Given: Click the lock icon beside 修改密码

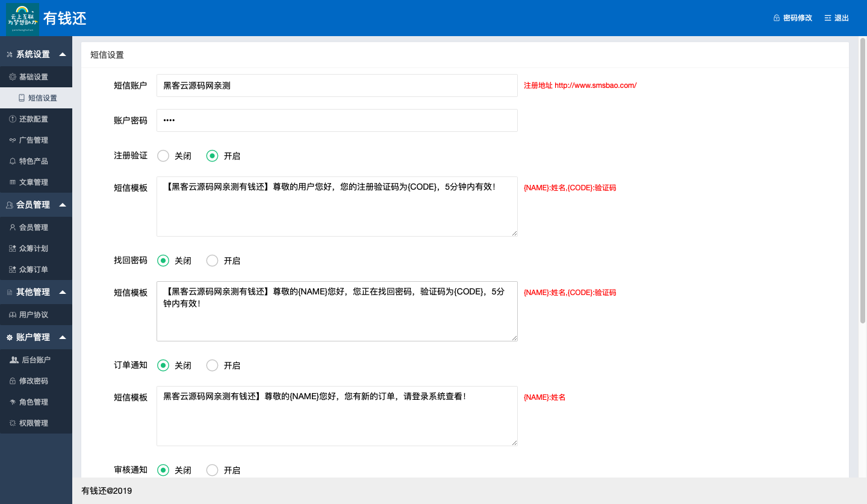Looking at the screenshot, I should (13, 381).
